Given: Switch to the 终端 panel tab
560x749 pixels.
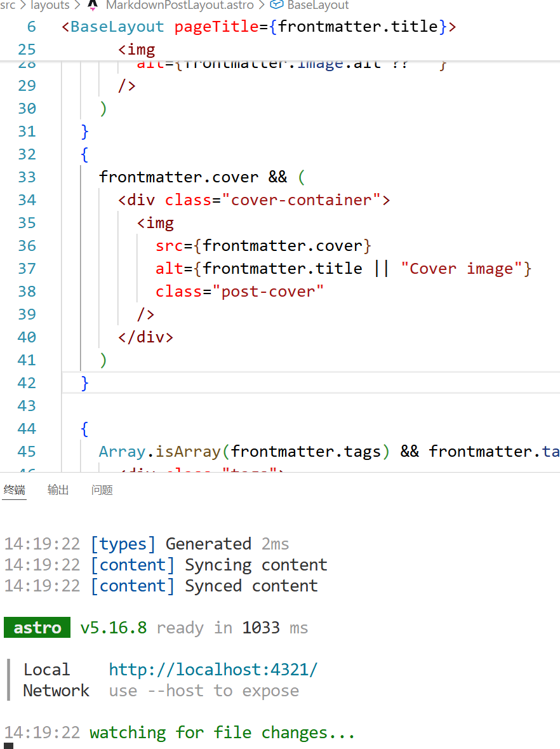Looking at the screenshot, I should click(x=14, y=490).
